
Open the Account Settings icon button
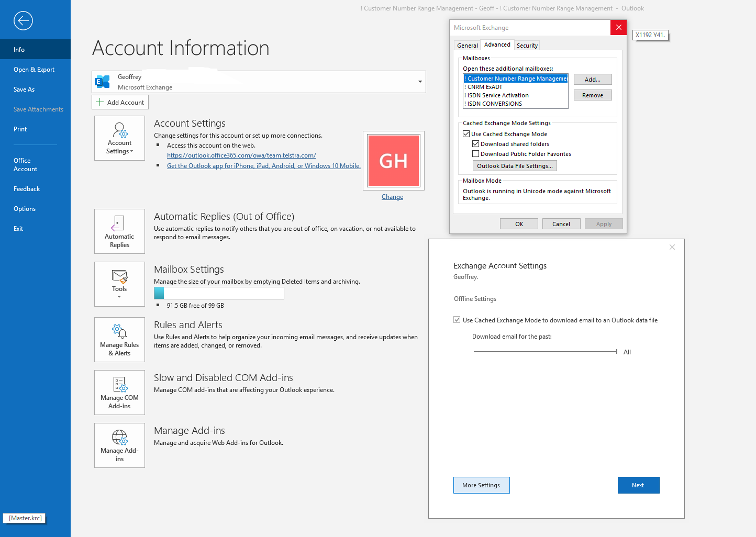(119, 138)
